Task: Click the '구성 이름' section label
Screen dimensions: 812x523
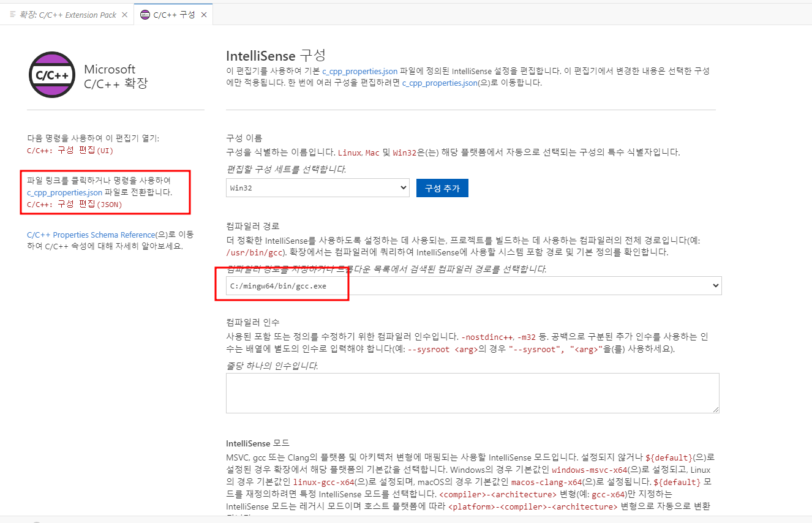Action: pyautogui.click(x=244, y=137)
